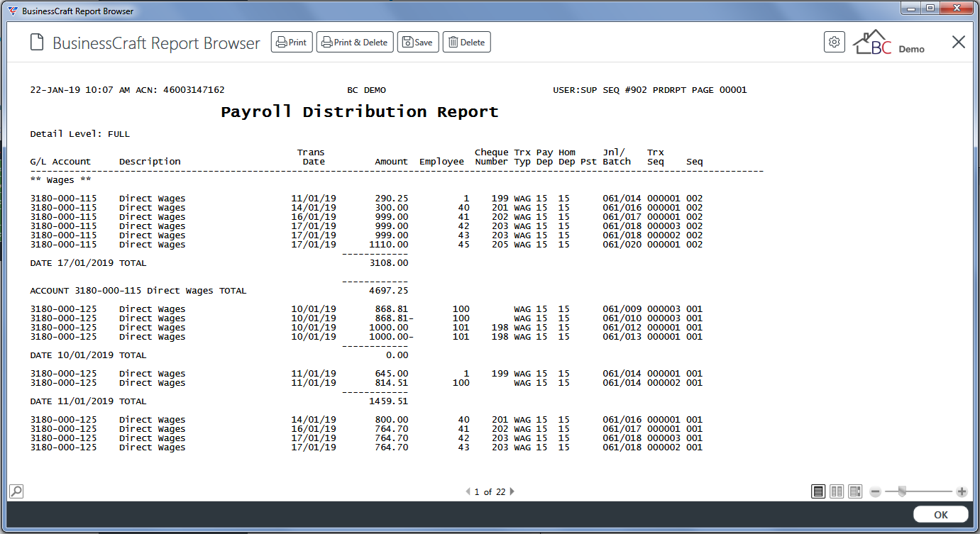Click the amount 290.25
Screen dimensions: 980x534
pos(392,199)
